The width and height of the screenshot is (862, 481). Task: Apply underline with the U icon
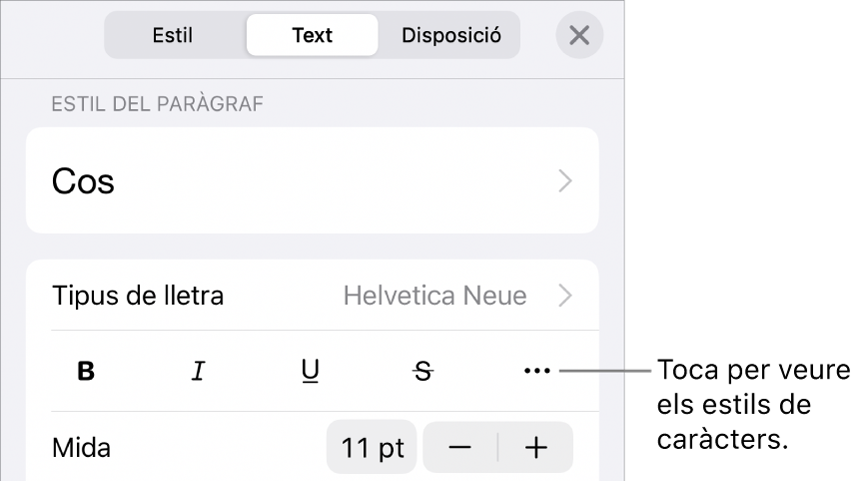(311, 371)
